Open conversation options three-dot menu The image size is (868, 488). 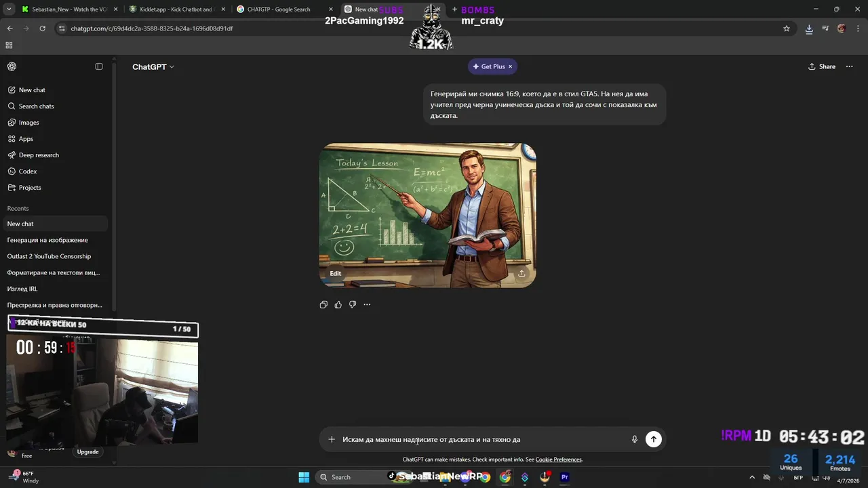pyautogui.click(x=849, y=66)
